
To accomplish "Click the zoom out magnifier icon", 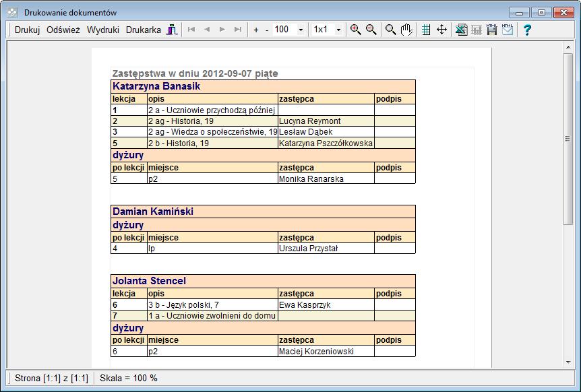I will click(x=371, y=30).
